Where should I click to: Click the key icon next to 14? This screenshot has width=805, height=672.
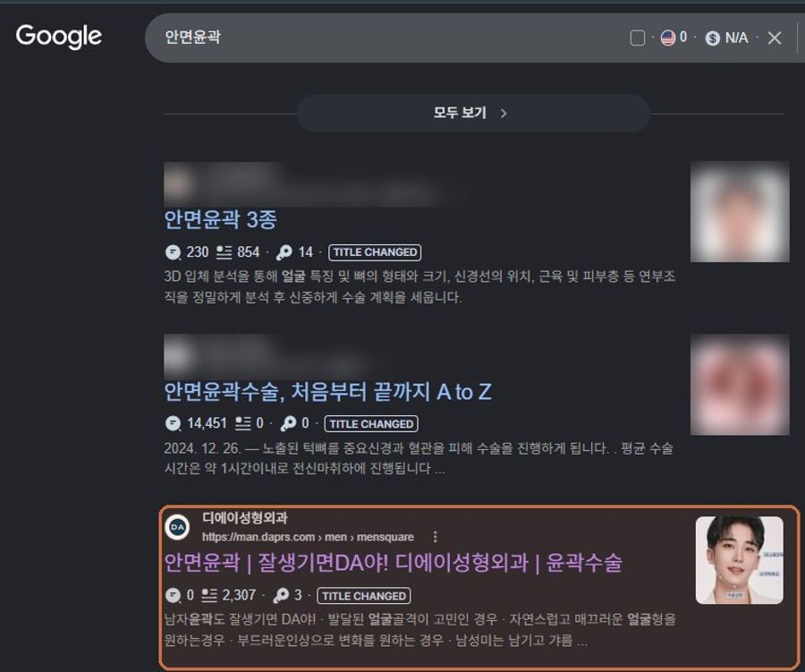pos(284,252)
